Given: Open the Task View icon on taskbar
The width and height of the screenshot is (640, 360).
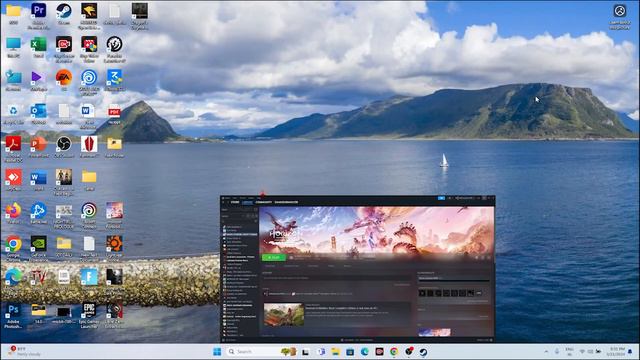Looking at the screenshot, I should [305, 352].
